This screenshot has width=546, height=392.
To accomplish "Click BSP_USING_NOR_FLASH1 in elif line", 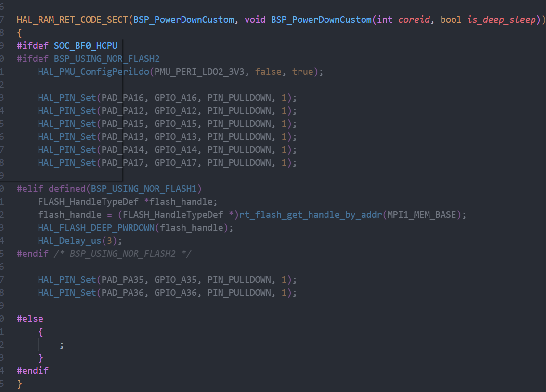I will [x=144, y=189].
